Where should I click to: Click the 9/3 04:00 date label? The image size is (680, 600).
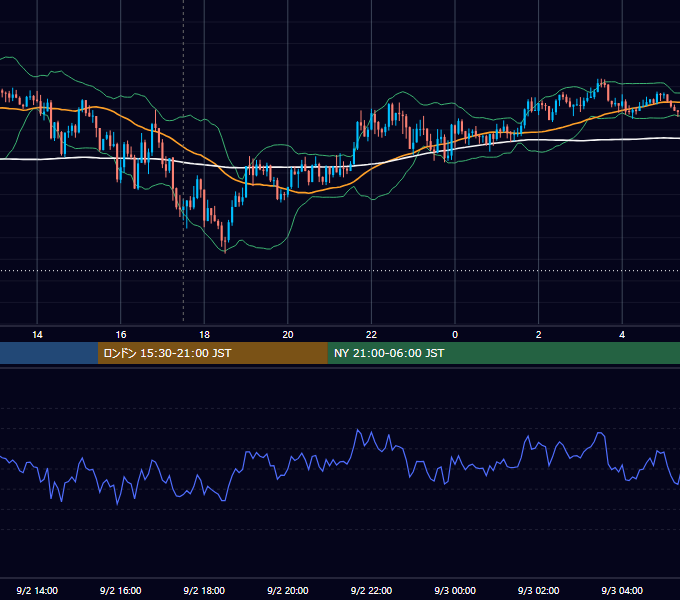622,590
